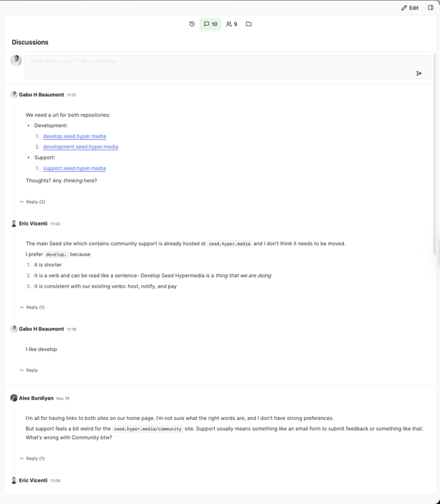
Task: Click Gabo H Beaumont's avatar at 11:01 comment
Action: [14, 95]
